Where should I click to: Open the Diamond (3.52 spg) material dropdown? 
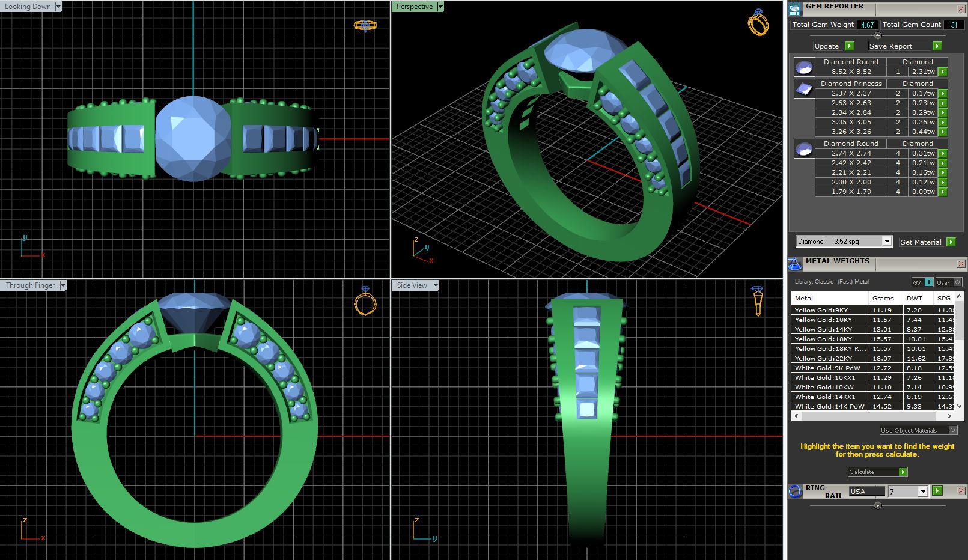tap(886, 242)
